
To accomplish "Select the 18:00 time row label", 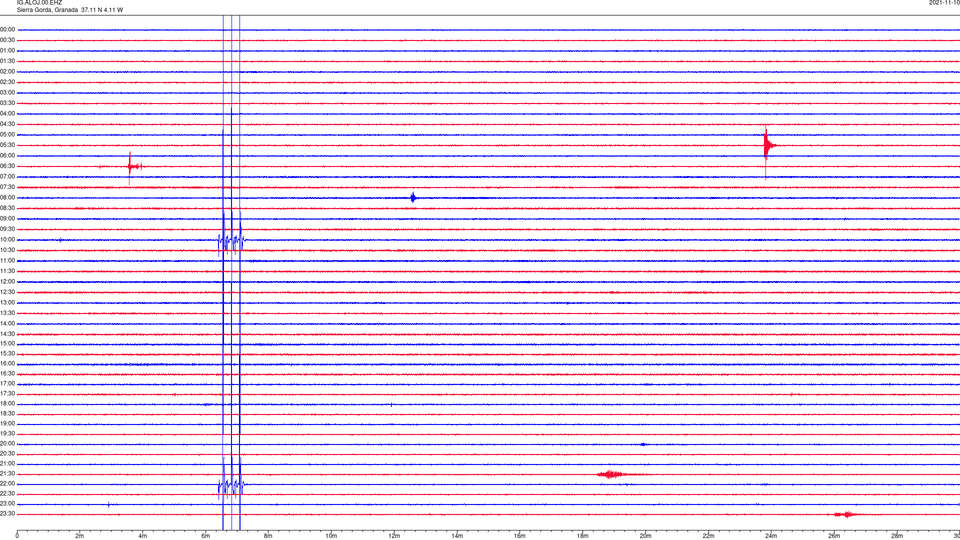I will click(x=7, y=404).
